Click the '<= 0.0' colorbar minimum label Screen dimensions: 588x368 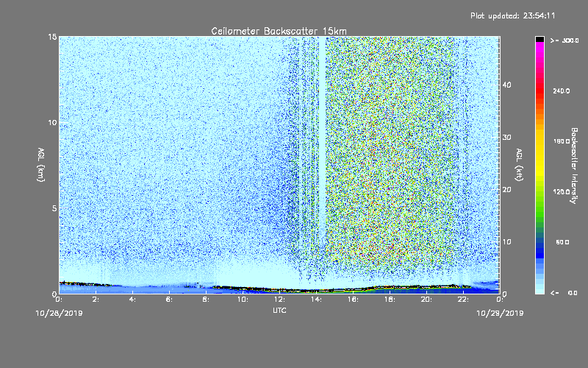coord(564,293)
